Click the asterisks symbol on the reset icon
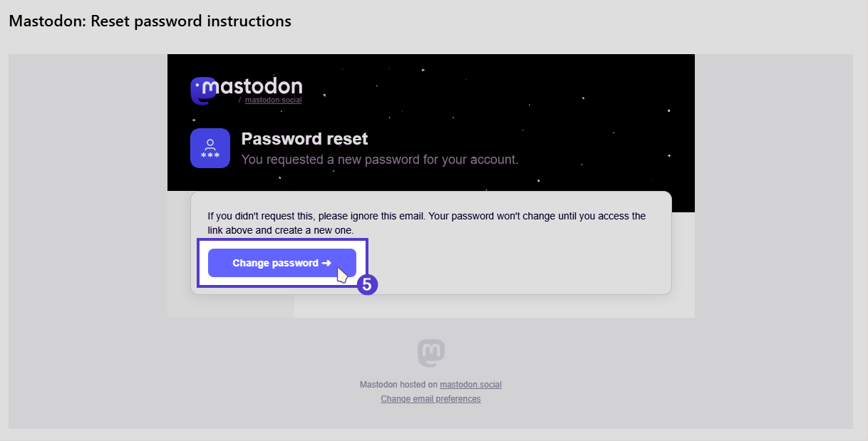 pyautogui.click(x=210, y=154)
